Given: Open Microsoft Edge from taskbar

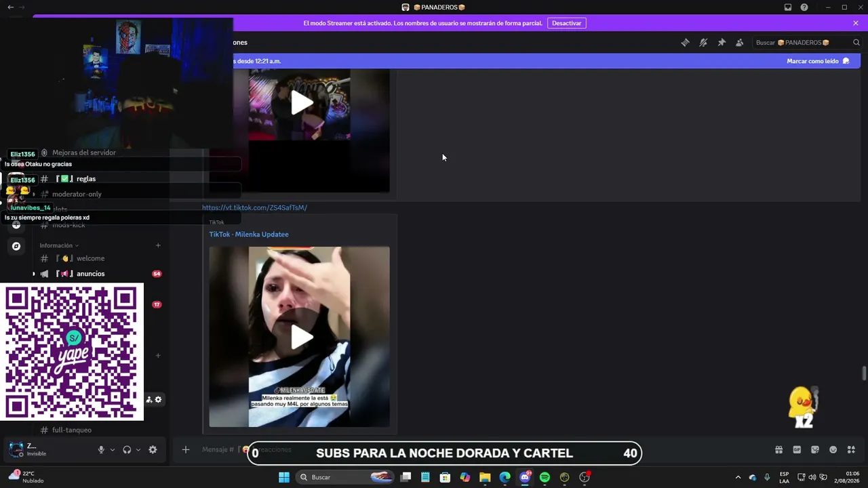Looking at the screenshot, I should [x=505, y=477].
